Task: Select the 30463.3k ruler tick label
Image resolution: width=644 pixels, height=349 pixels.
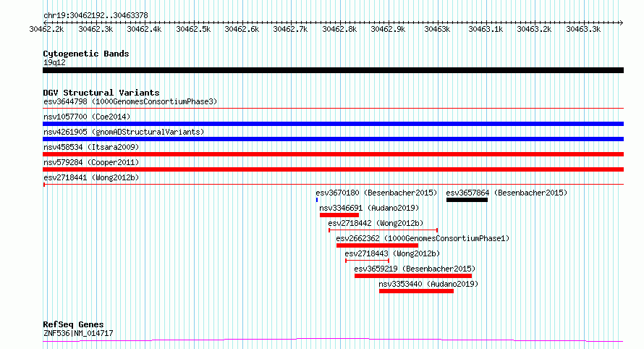Action: coord(583,29)
